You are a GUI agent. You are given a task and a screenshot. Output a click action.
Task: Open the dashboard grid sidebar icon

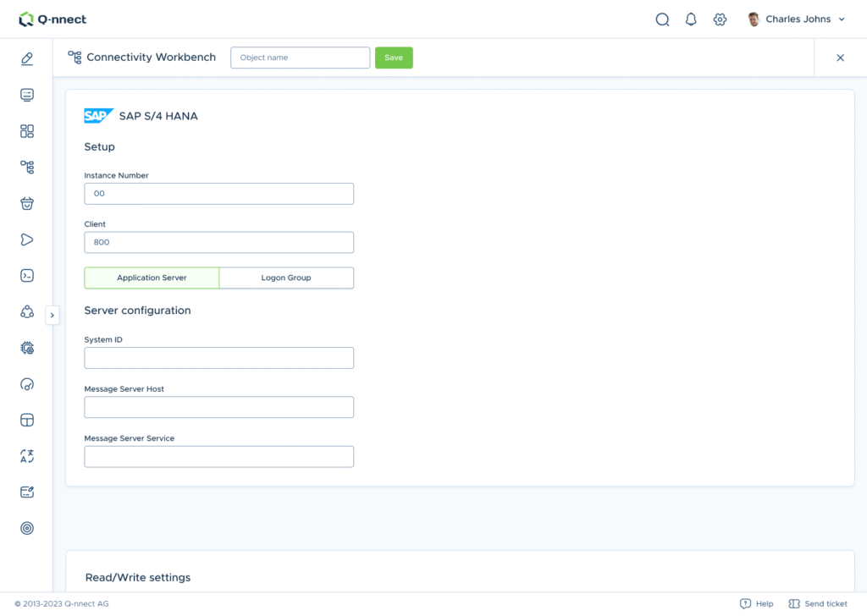pos(26,131)
